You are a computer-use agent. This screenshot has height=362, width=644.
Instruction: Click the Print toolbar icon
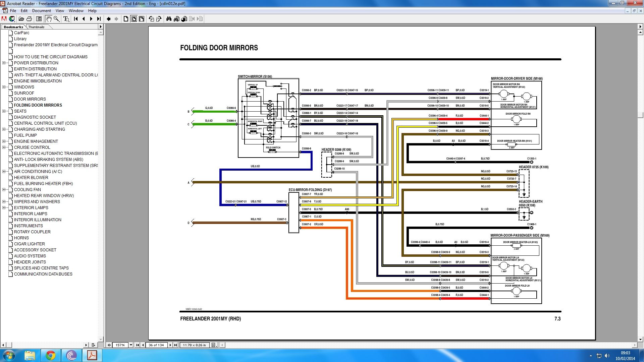(x=29, y=19)
